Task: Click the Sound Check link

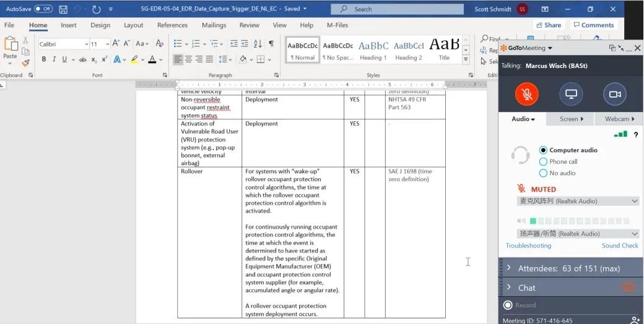Action: (620, 245)
